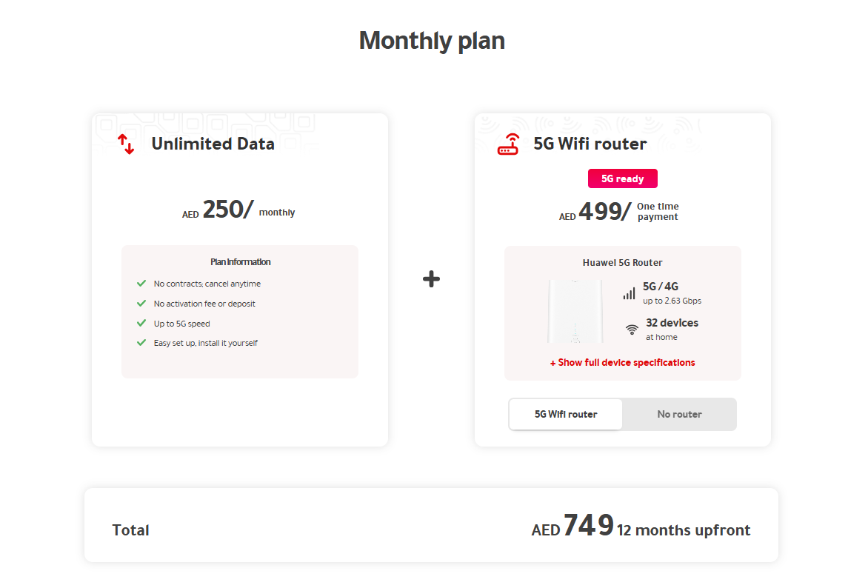Click the checkmark beside No activation fee or deposit
The image size is (868, 588).
[141, 303]
